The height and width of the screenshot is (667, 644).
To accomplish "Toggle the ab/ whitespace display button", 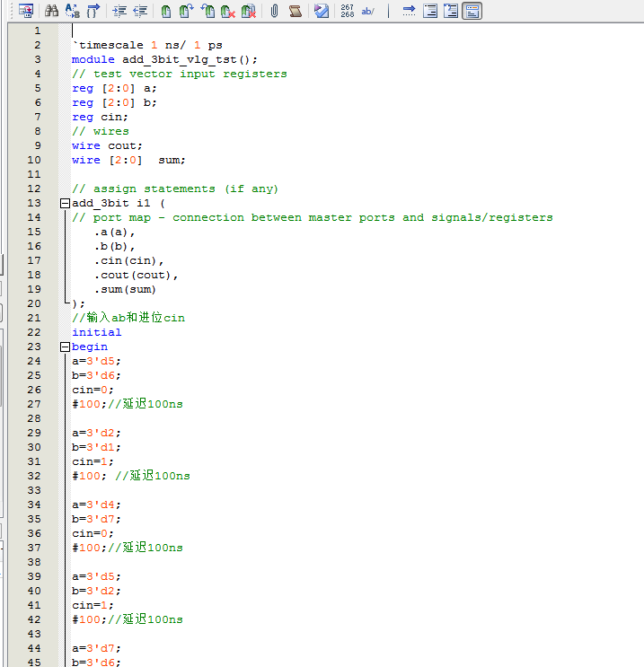I will point(368,11).
